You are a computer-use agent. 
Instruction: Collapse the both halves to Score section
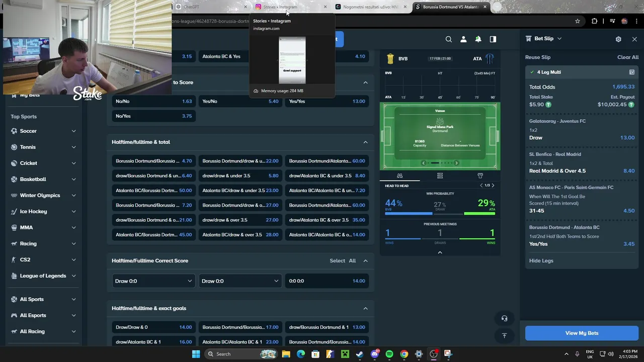365,82
